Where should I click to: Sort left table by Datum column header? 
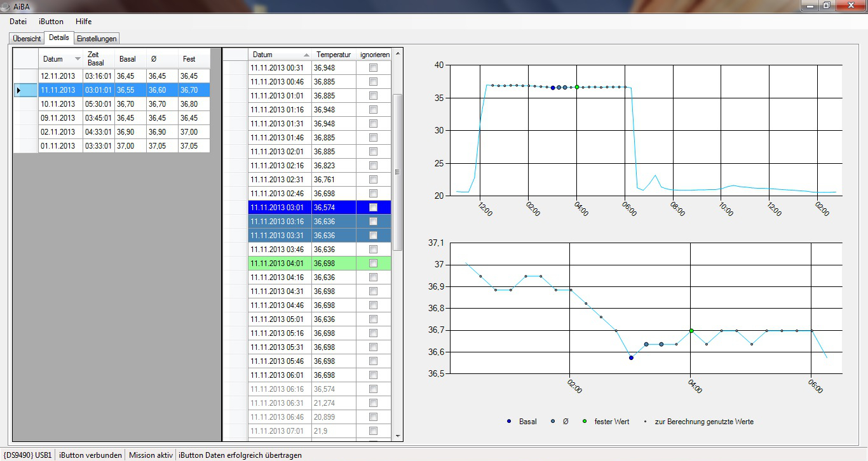(60, 59)
